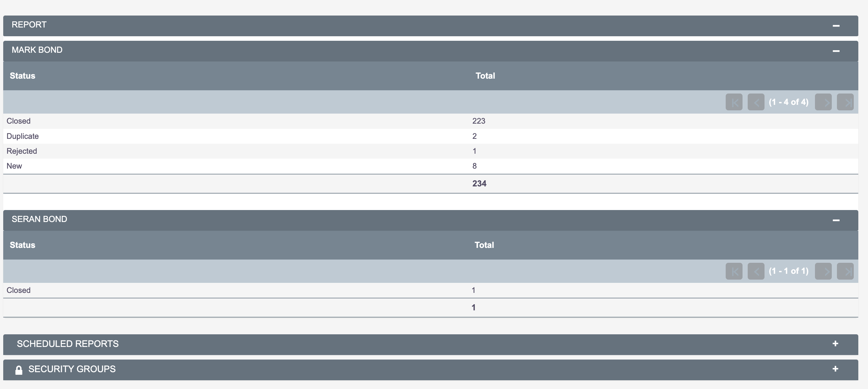Select the Duplicate row in MARK BOND
The height and width of the screenshot is (389, 868).
[431, 136]
